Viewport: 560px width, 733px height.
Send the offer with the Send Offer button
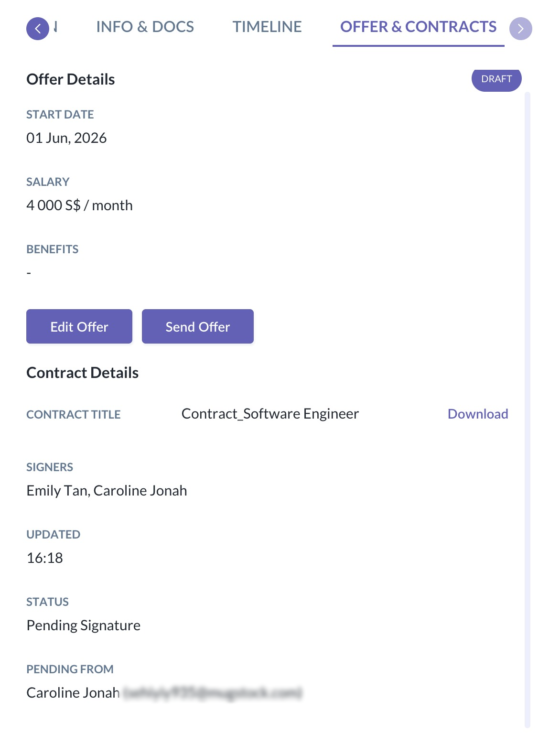(198, 326)
